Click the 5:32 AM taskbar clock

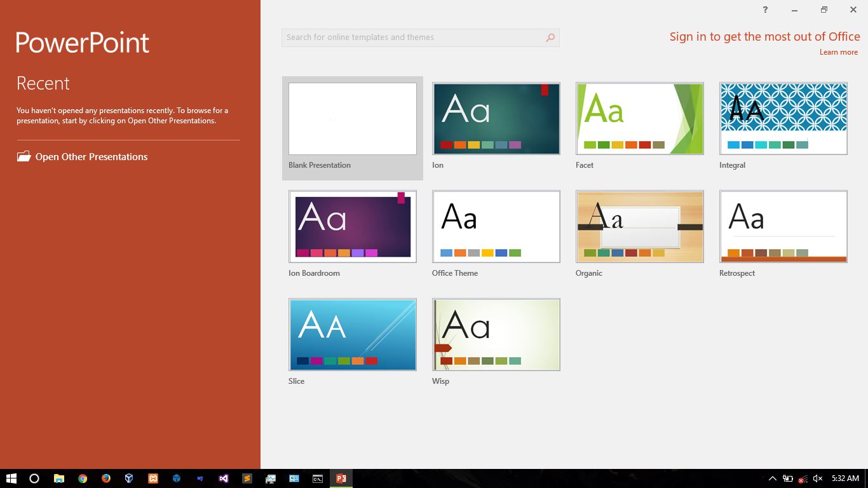click(845, 478)
